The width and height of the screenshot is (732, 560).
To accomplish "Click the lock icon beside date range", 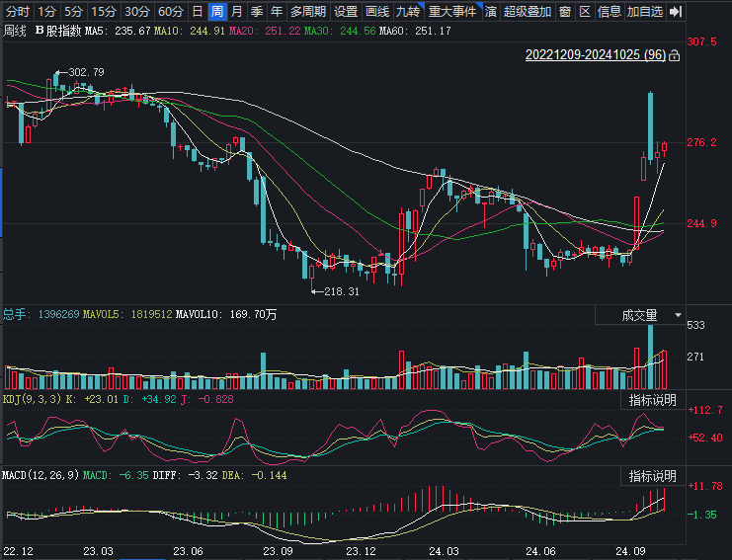I will 674,57.
